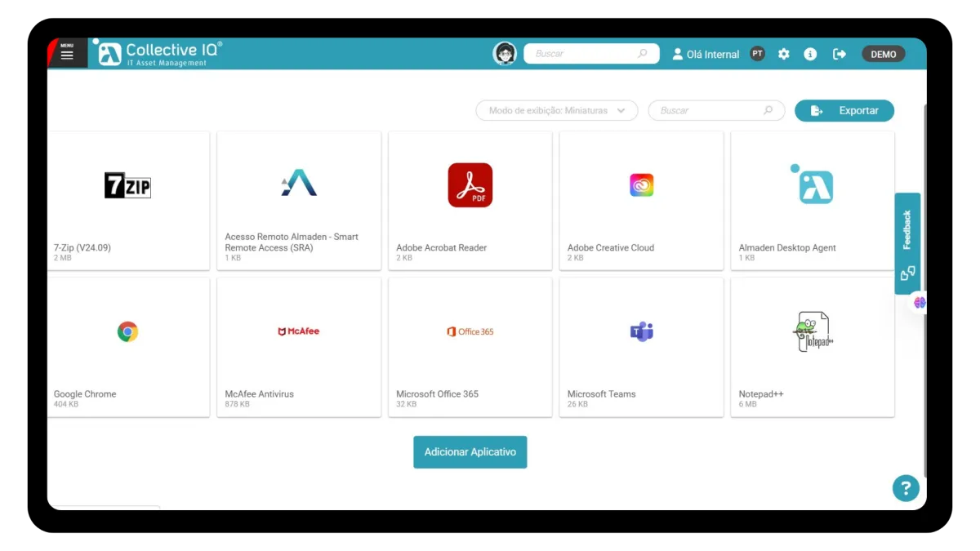This screenshot has height=551, width=980.
Task: Click the McAfee Antivirus label
Action: click(259, 393)
